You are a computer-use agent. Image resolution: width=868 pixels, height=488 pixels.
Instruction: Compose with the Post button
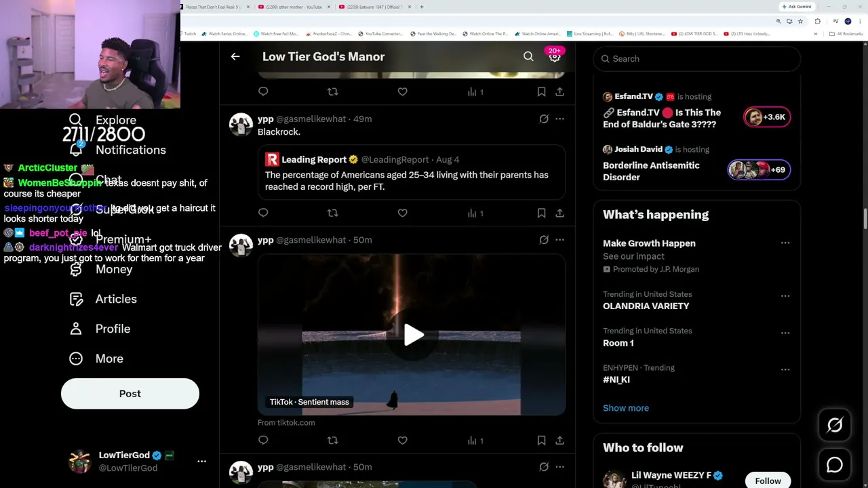point(130,394)
